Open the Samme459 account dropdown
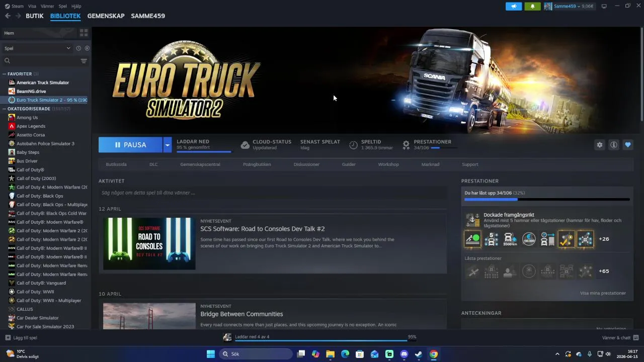 pos(569,6)
